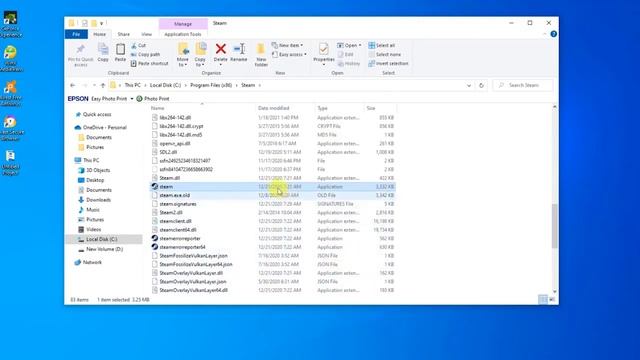Click the Photo Print button
Image resolution: width=640 pixels, height=360 pixels.
153,99
